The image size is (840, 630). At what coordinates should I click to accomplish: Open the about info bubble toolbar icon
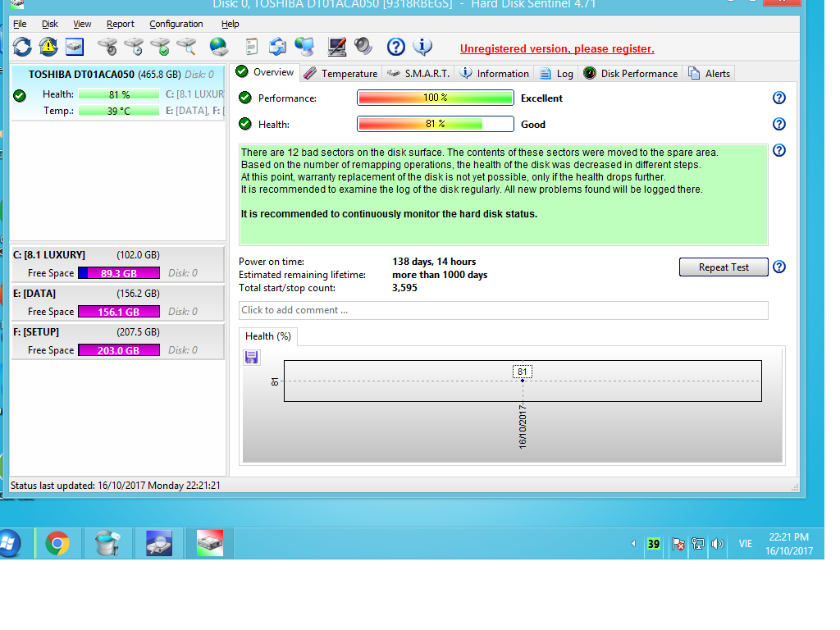pos(422,47)
